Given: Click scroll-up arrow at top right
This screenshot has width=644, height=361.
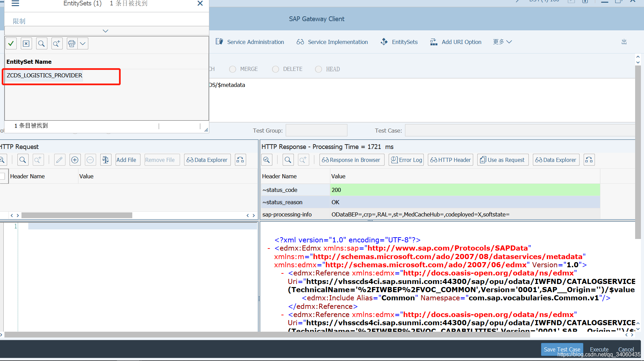Looking at the screenshot, I should pos(638,56).
